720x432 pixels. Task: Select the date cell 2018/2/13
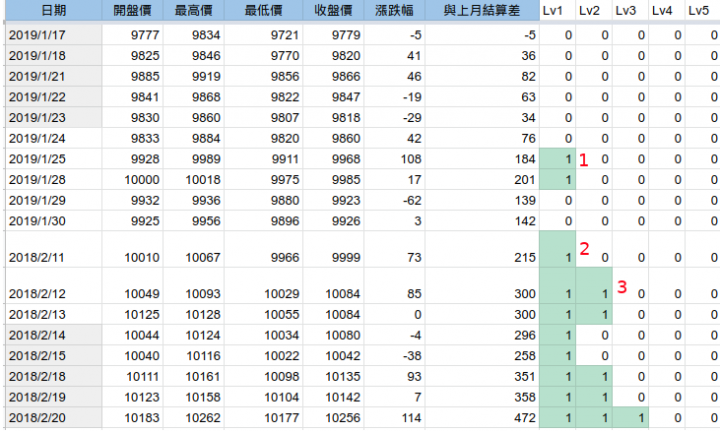pos(53,314)
